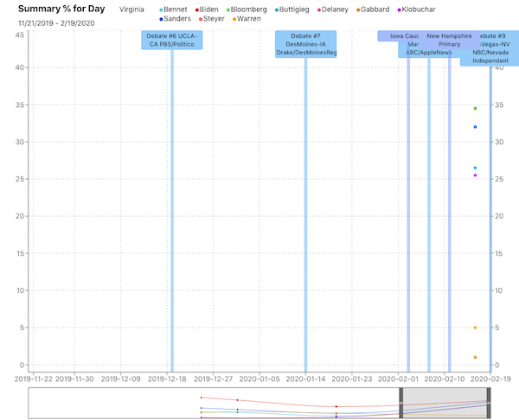The image size is (519, 420).
Task: Select the yellow Warren data point at 5
Action: [475, 328]
